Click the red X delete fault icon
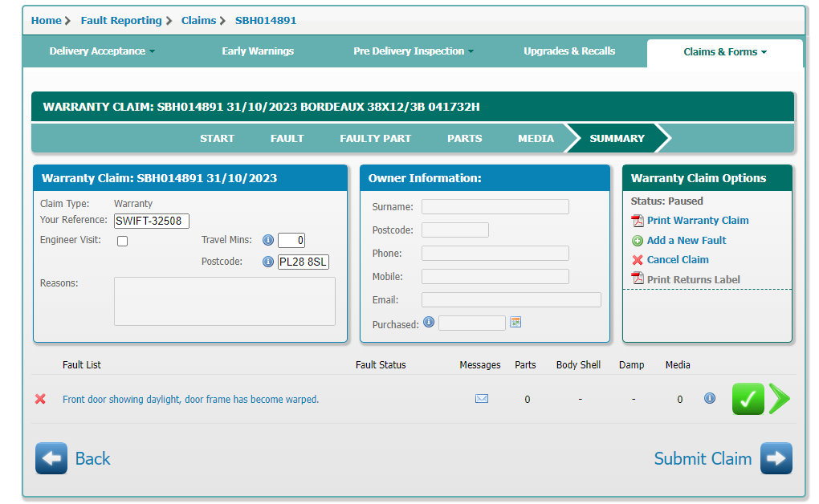This screenshot has height=504, width=819. tap(40, 399)
